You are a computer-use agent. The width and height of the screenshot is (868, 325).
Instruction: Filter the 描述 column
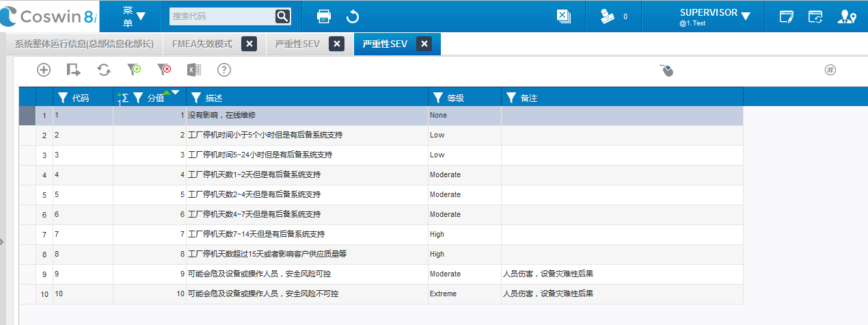pos(196,98)
